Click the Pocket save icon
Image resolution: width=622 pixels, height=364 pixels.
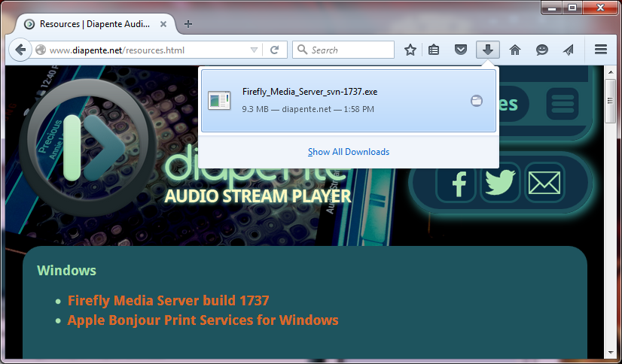point(460,50)
